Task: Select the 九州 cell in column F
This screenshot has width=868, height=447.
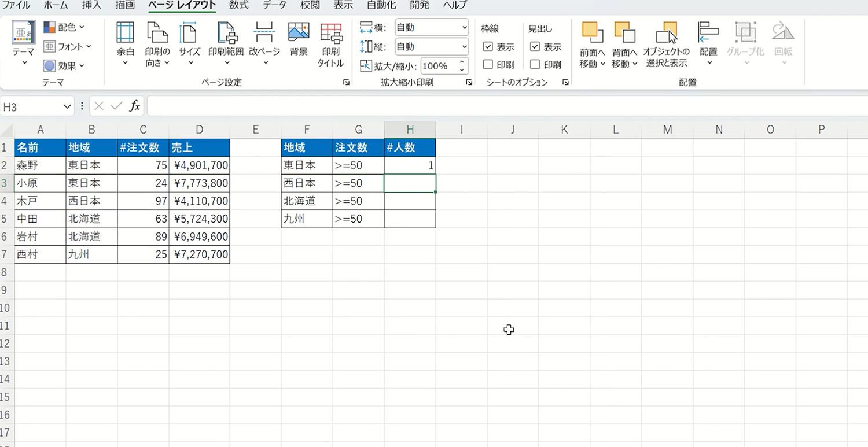Action: tap(307, 219)
